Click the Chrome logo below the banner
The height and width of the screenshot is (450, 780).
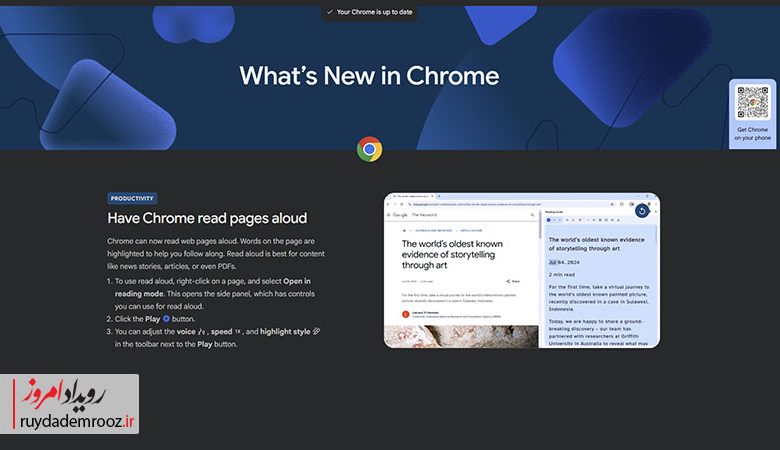370,149
